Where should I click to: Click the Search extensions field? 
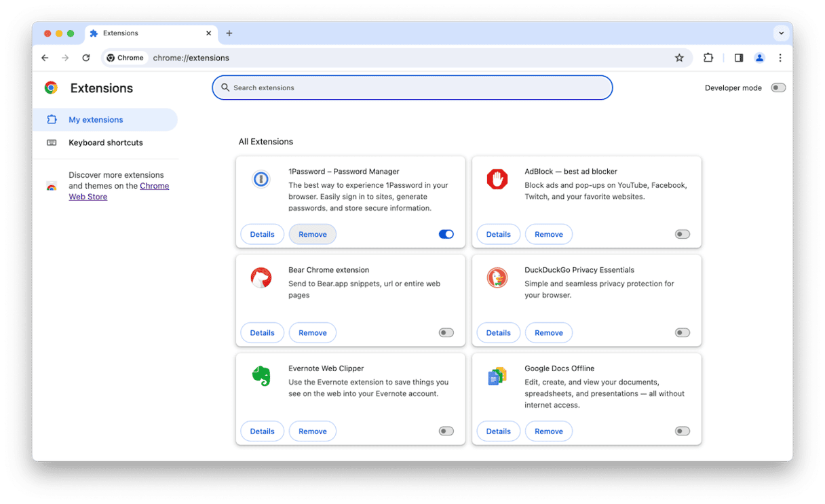412,88
